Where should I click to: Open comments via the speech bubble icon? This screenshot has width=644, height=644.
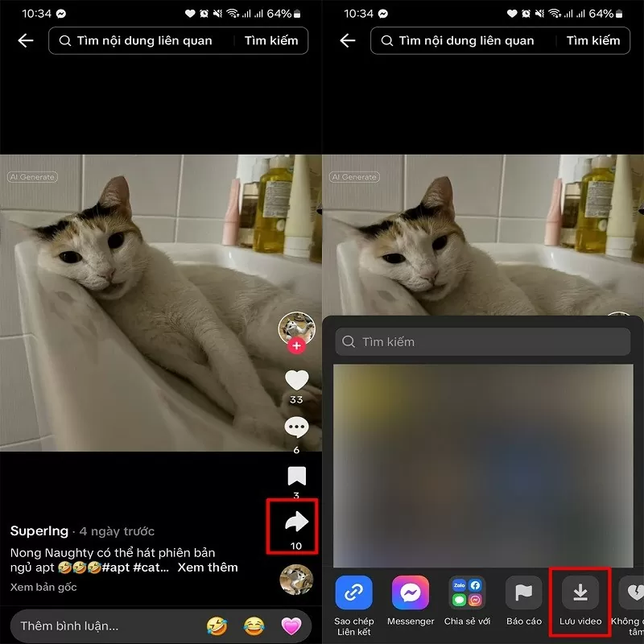(x=297, y=427)
